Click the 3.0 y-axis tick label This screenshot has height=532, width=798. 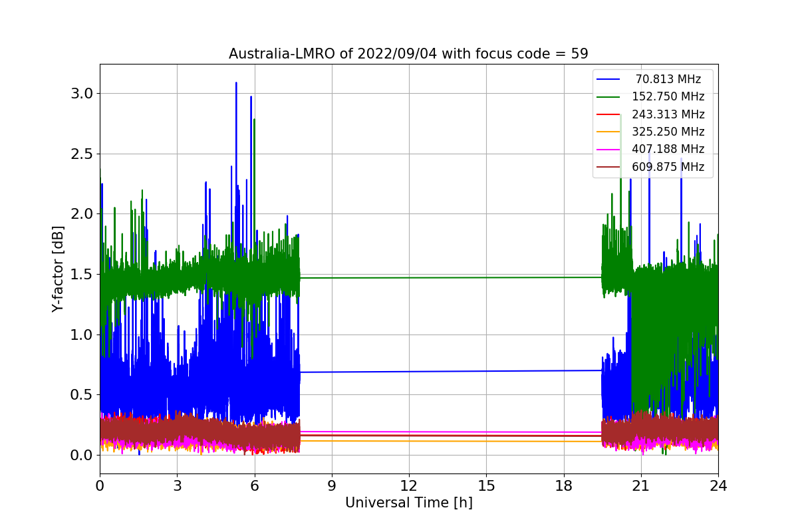[82, 93]
